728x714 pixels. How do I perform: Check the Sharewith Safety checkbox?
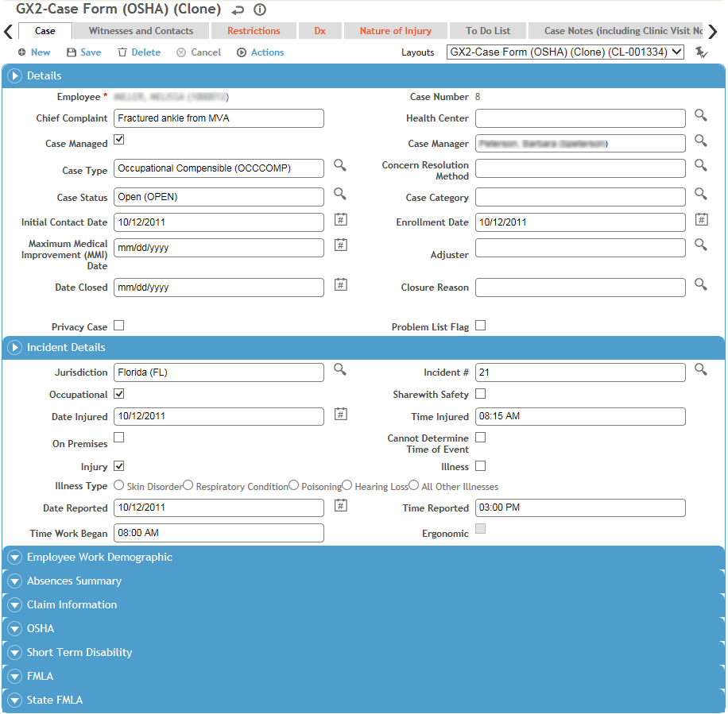tap(481, 394)
